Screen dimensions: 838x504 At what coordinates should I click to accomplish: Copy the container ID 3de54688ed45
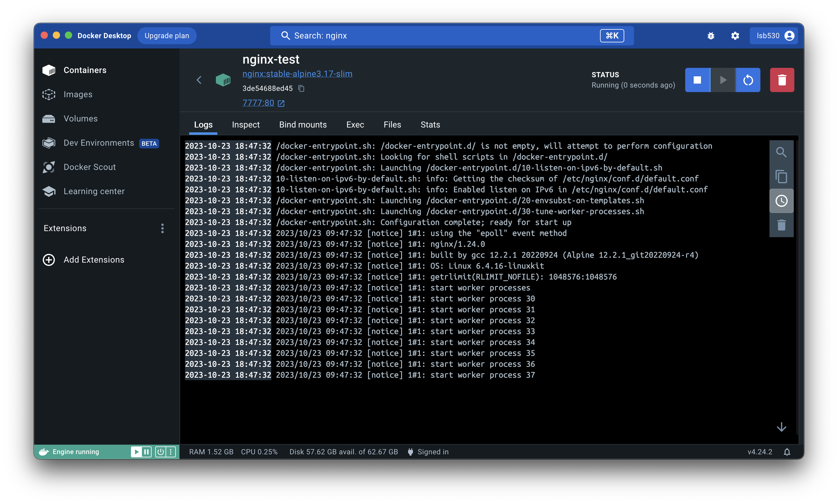(x=301, y=89)
